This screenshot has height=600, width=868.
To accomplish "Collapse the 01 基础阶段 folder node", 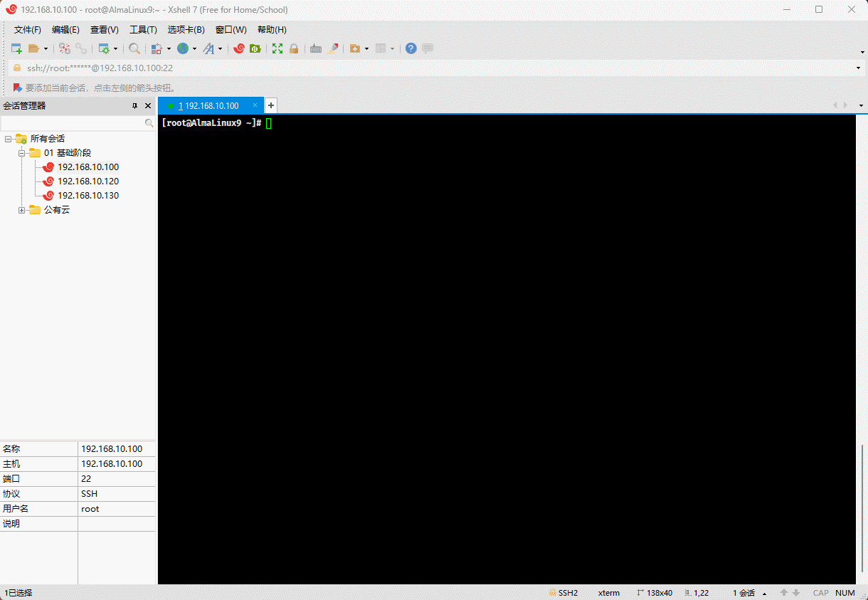I will click(21, 153).
